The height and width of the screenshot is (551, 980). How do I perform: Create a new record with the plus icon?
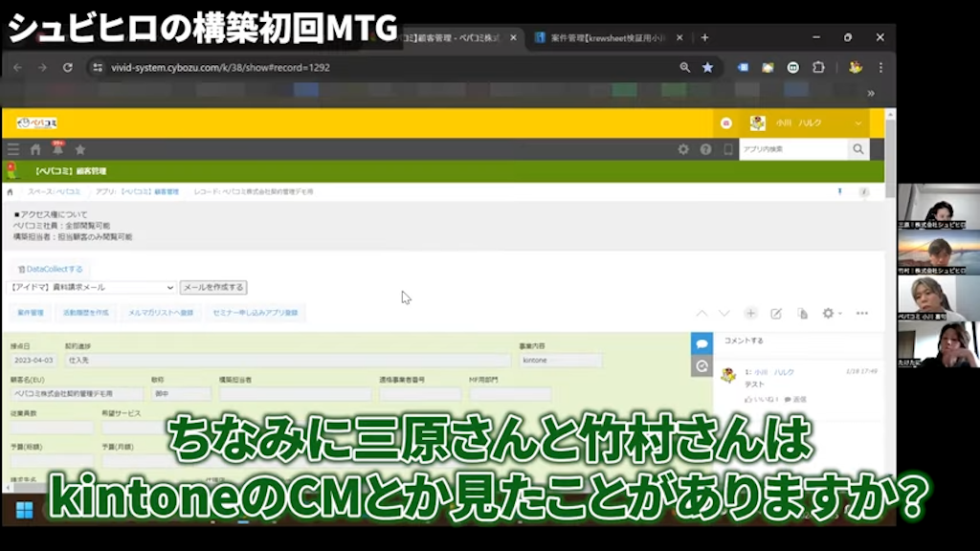click(x=751, y=313)
